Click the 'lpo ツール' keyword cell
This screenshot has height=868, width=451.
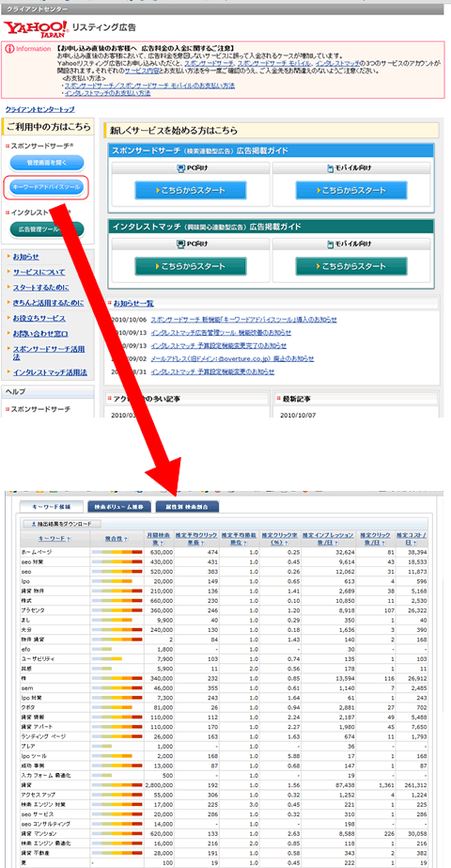pyautogui.click(x=55, y=756)
